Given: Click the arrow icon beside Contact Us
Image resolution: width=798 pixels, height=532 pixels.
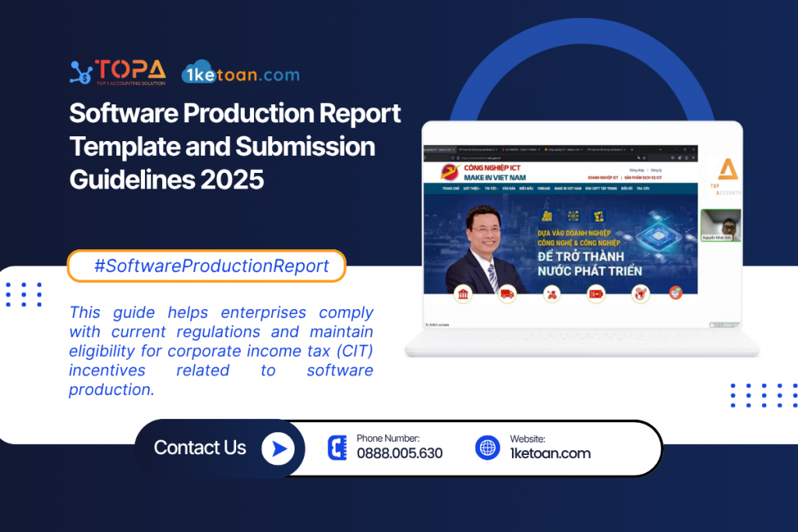Looking at the screenshot, I should (x=277, y=448).
